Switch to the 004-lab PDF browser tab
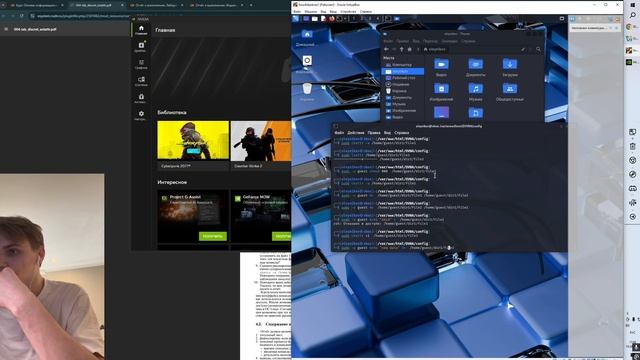This screenshot has height=360, width=640. coord(95,5)
